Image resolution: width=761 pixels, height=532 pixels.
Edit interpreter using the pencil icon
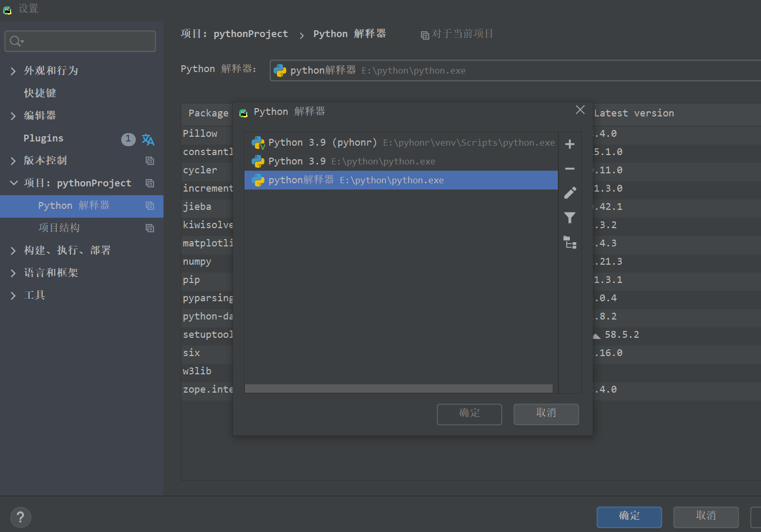(x=570, y=193)
